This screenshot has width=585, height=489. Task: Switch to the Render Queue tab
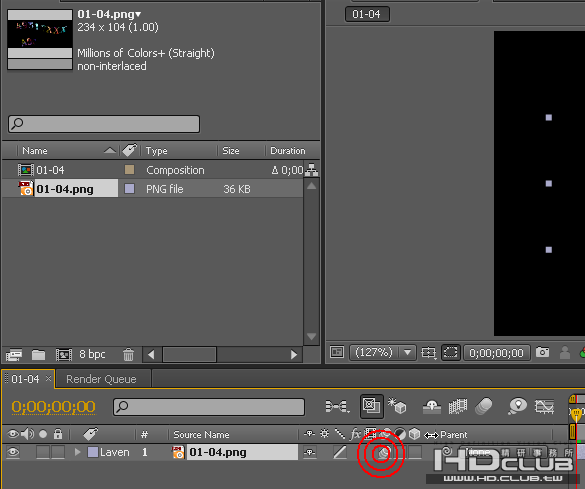tap(101, 379)
